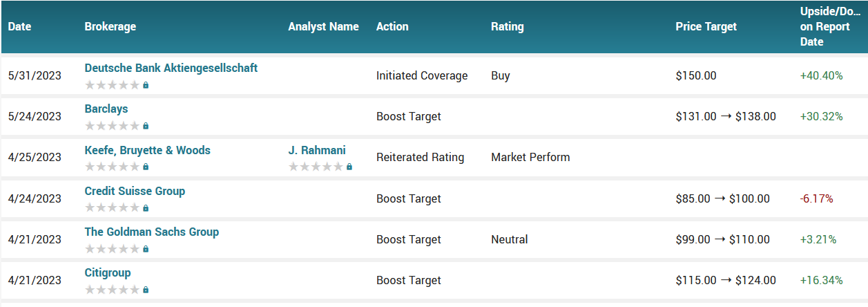Viewport: 868px width, 307px height.
Task: Click the star rating under The Goldman Sachs Group
Action: 112,249
